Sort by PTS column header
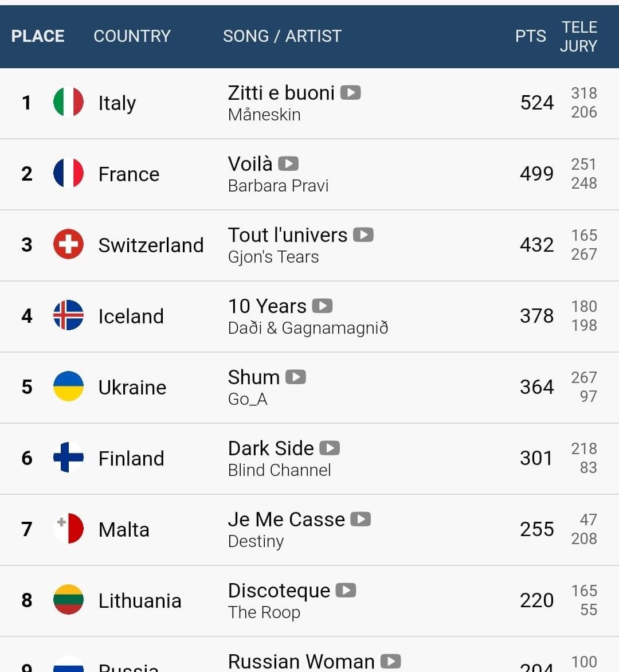This screenshot has width=619, height=672. (530, 36)
